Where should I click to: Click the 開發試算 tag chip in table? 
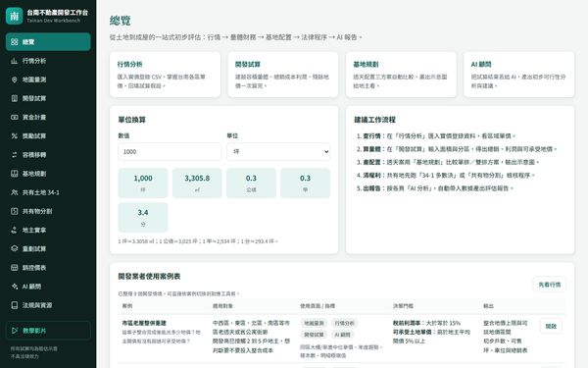pos(314,335)
